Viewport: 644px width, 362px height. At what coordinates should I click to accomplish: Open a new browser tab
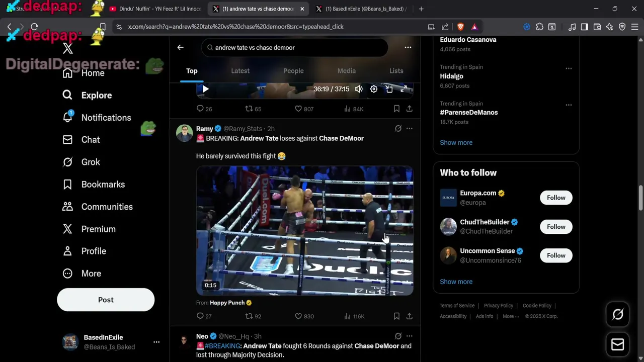point(421,9)
